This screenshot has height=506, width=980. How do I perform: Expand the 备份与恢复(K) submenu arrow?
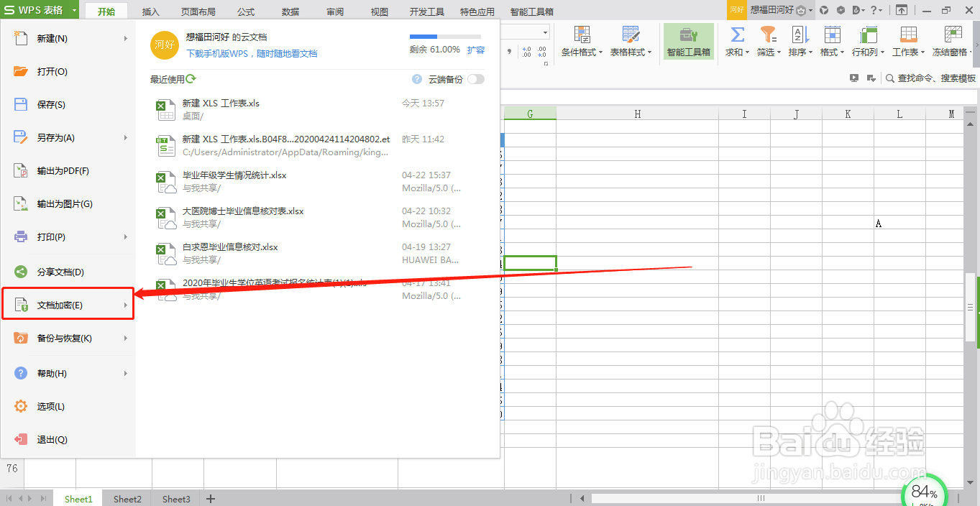click(126, 338)
